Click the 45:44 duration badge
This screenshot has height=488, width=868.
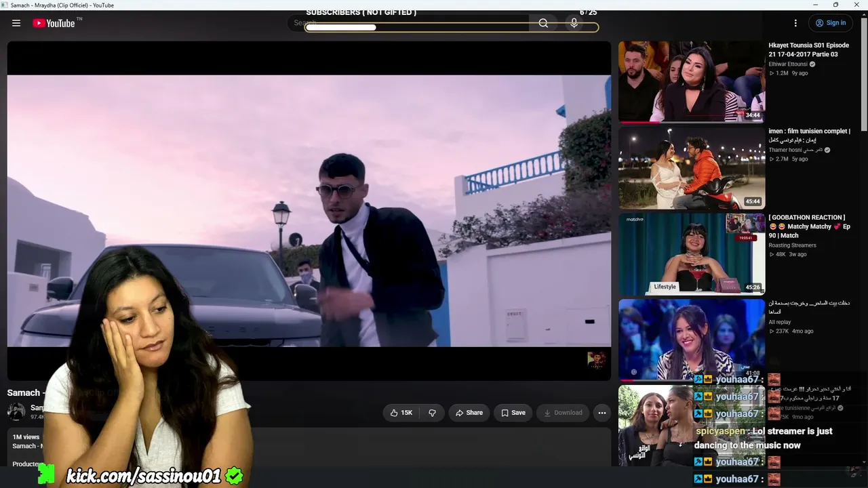coord(753,201)
